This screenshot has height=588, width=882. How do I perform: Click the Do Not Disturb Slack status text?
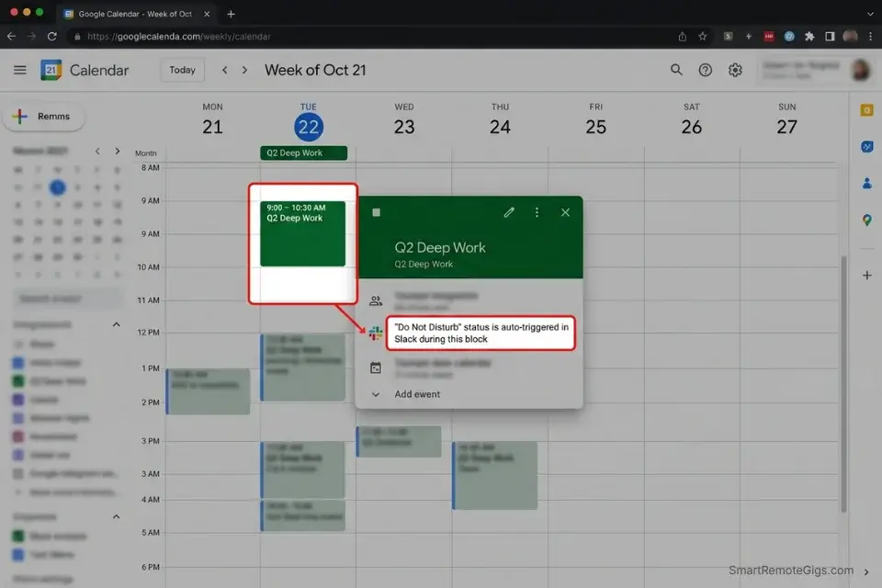(481, 334)
